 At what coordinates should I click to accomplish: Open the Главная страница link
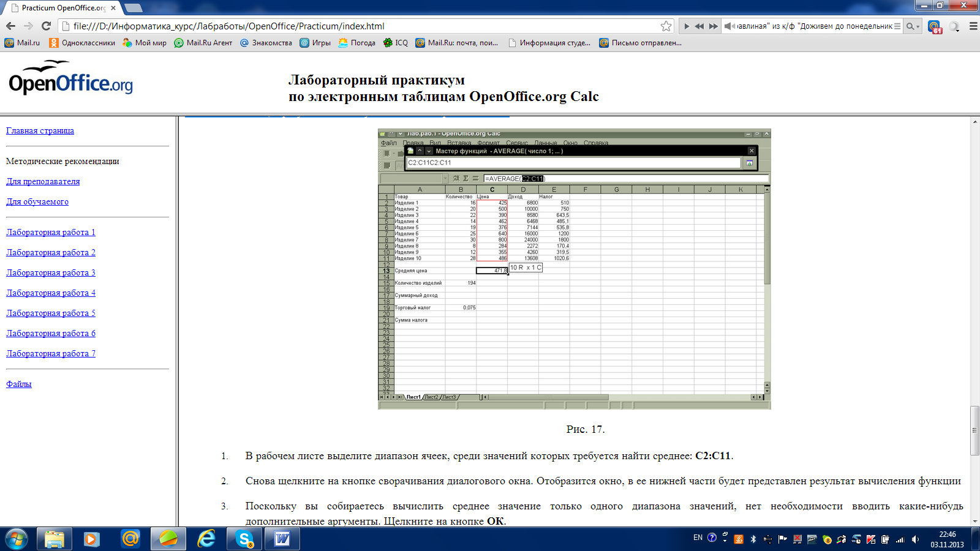pos(40,130)
